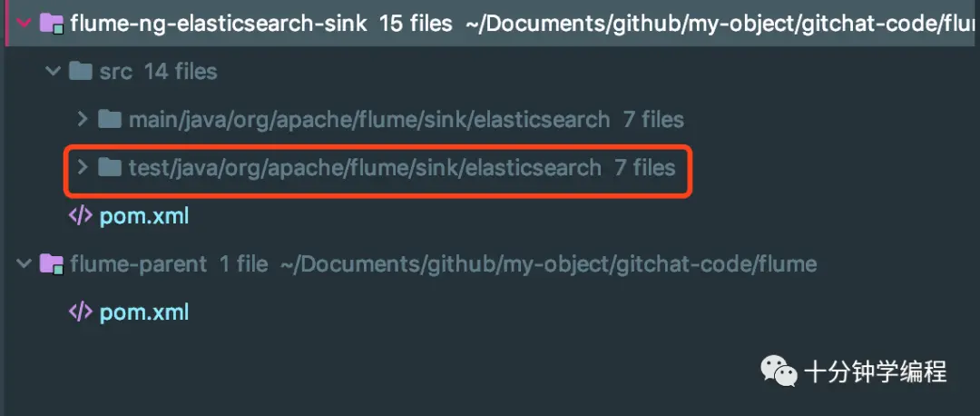Click the flume-parent module folder icon
This screenshot has width=980, height=416.
tap(51, 264)
